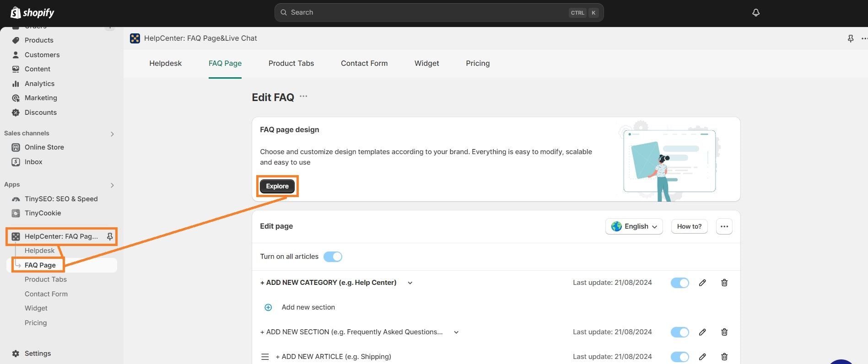Expand the Sales channels section arrow

[112, 134]
